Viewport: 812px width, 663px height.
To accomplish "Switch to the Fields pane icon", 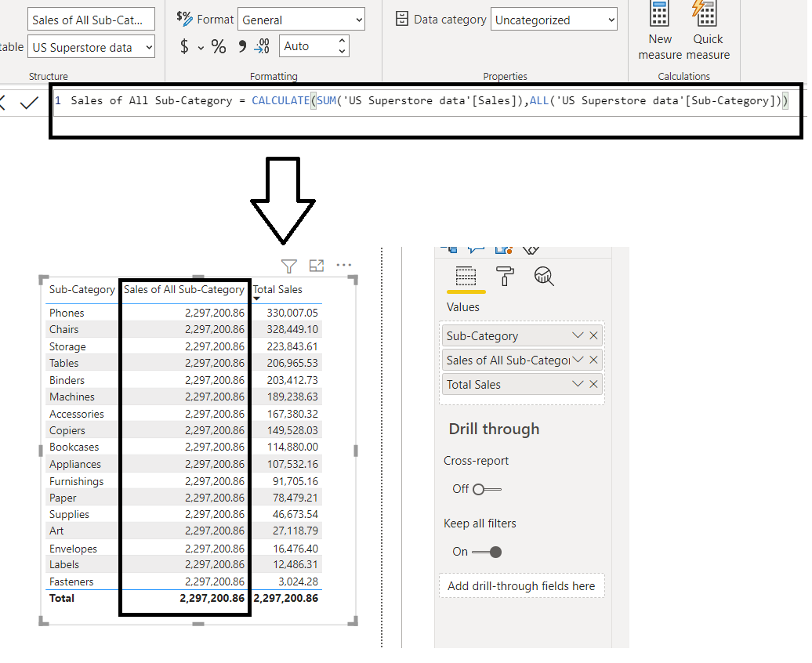I will click(465, 276).
